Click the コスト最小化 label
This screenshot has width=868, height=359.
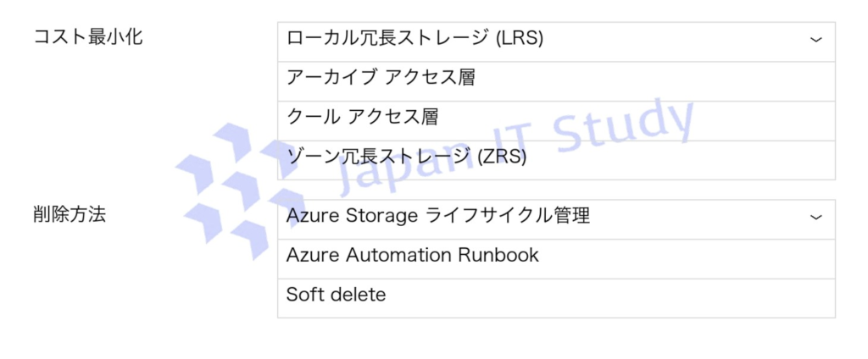click(x=87, y=37)
